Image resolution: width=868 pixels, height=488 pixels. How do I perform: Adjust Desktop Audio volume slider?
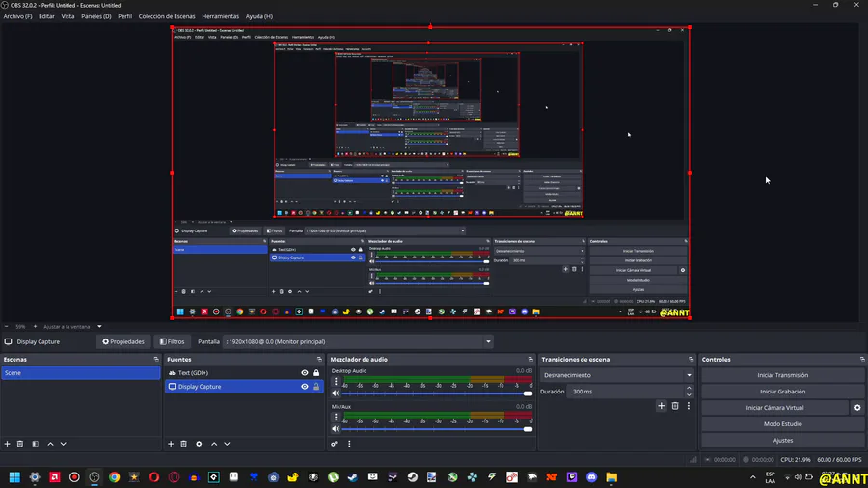[x=437, y=393]
